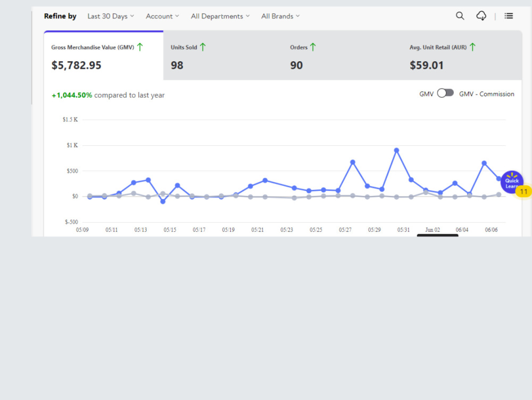Screen dimensions: 532x400
Task: Click the 98 units sold value
Action: 177,65
